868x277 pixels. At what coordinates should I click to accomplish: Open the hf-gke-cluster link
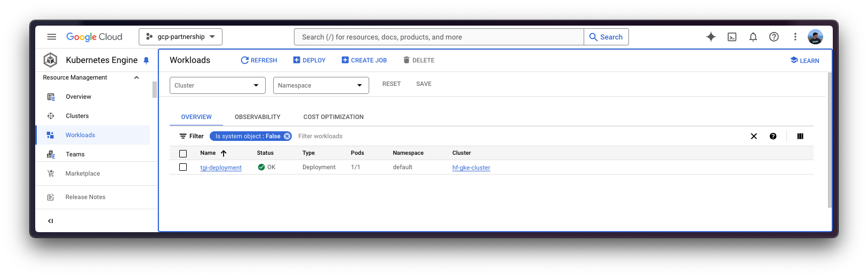(471, 168)
